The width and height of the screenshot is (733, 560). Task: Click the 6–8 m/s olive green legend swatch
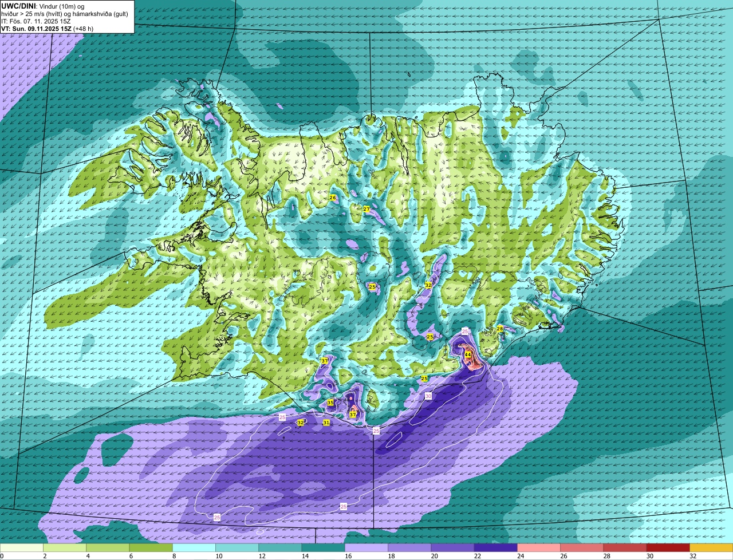point(151,548)
